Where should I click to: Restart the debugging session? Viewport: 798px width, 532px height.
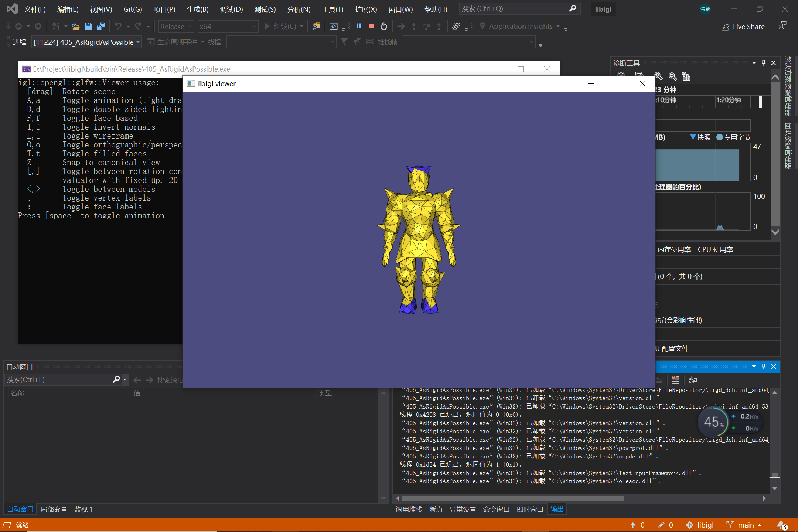[384, 26]
